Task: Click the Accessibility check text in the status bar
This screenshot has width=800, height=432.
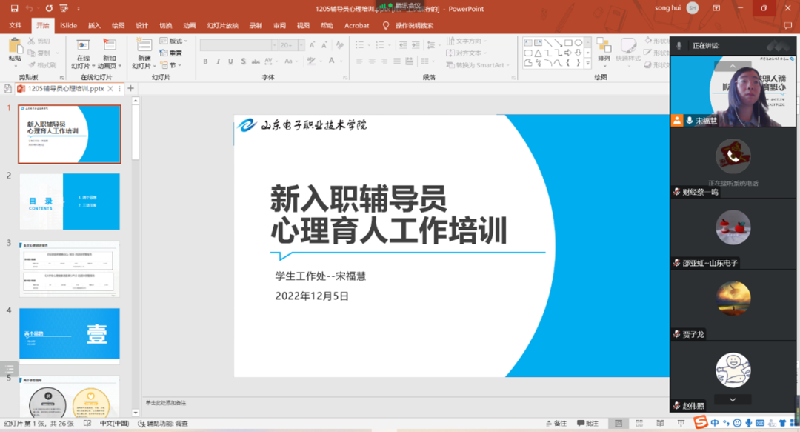Action: tap(164, 424)
